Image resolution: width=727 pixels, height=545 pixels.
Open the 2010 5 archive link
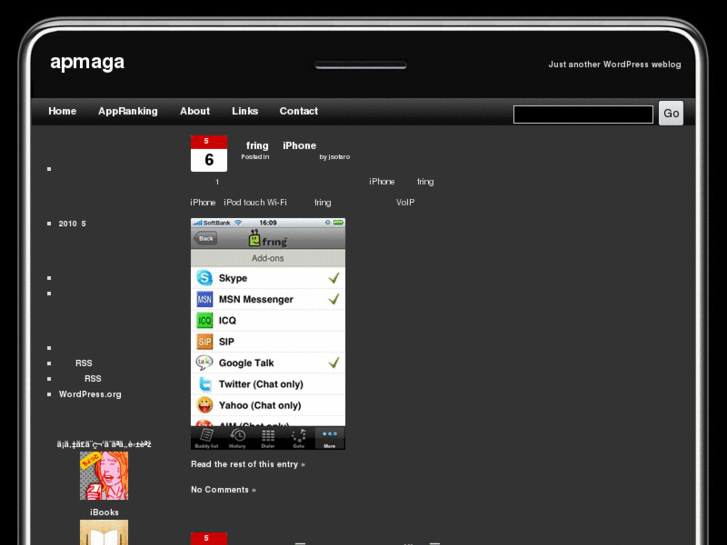[x=72, y=224]
